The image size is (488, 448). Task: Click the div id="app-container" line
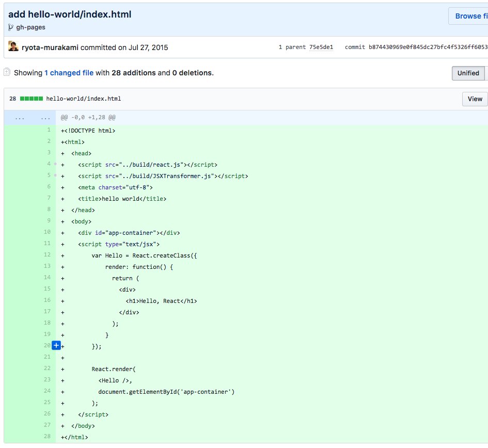pos(129,233)
